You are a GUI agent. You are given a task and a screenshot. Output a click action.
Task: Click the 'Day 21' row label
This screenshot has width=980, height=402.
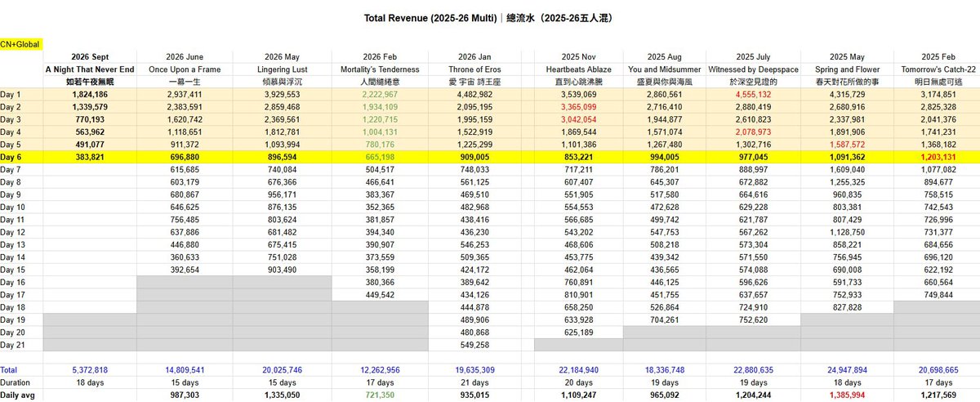(14, 345)
